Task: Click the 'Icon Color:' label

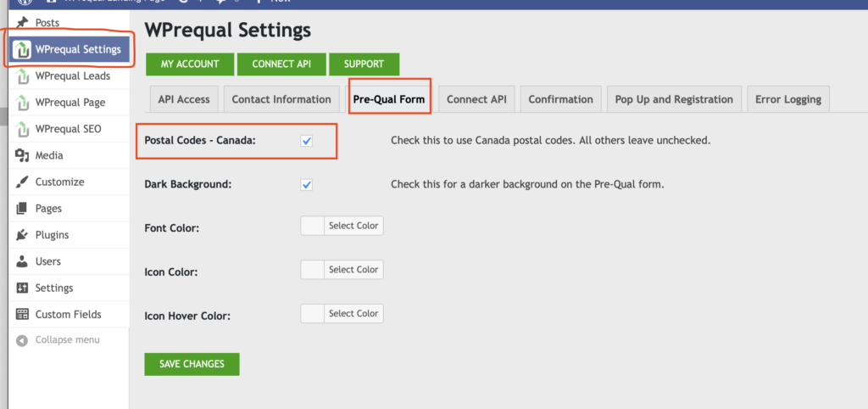Action: [171, 272]
